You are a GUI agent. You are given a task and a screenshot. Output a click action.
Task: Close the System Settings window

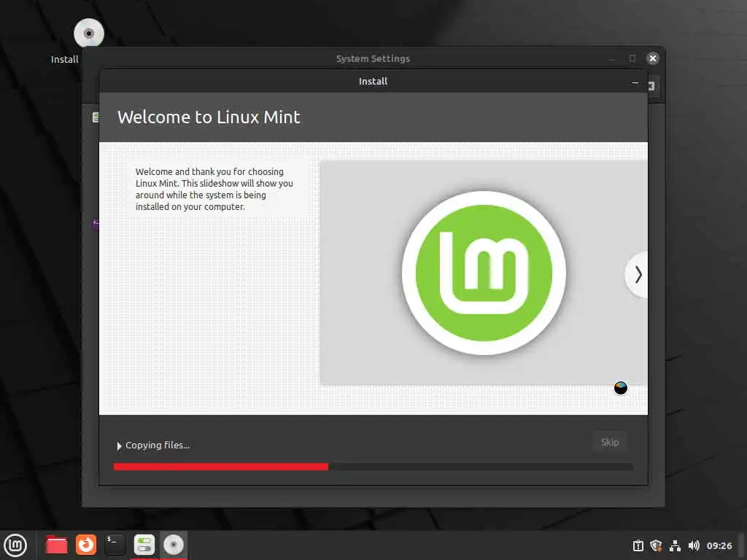coord(653,58)
